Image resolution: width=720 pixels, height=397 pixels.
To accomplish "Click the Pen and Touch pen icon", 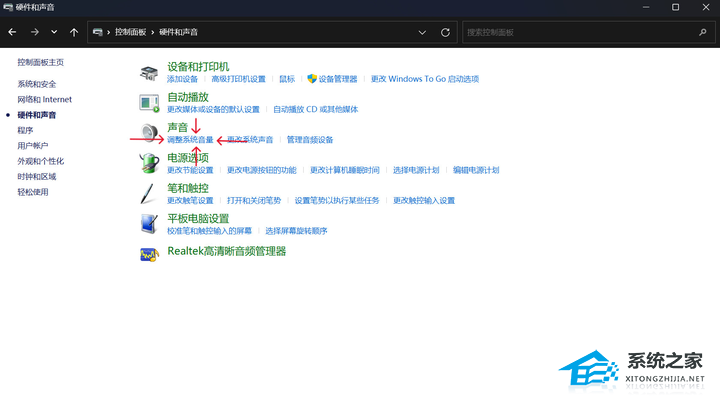I will pyautogui.click(x=148, y=193).
